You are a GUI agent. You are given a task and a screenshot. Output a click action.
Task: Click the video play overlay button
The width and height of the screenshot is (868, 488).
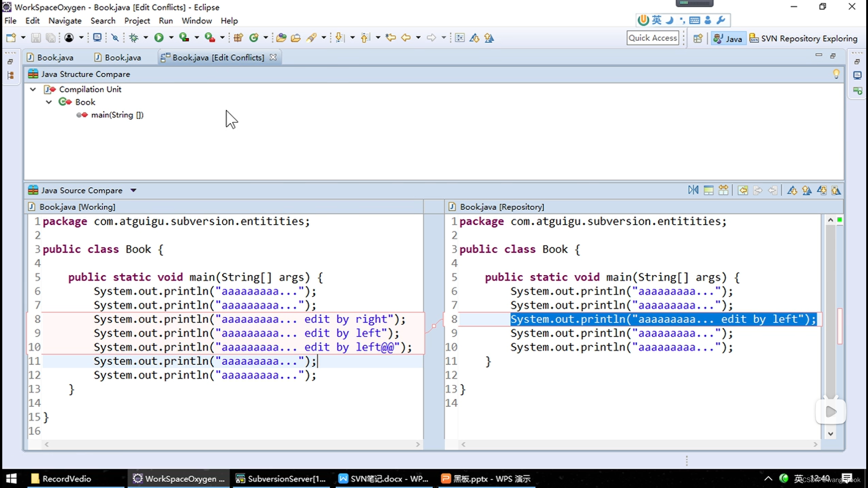point(831,412)
